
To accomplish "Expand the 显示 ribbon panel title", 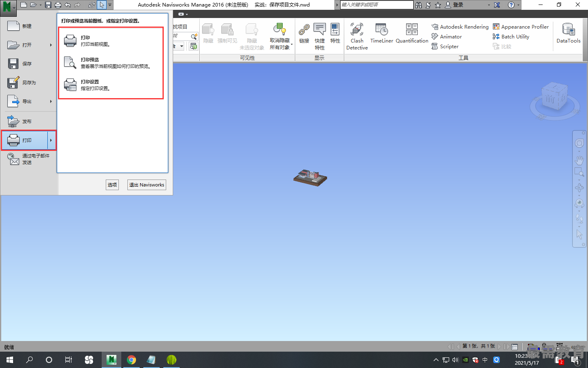I will coord(319,58).
